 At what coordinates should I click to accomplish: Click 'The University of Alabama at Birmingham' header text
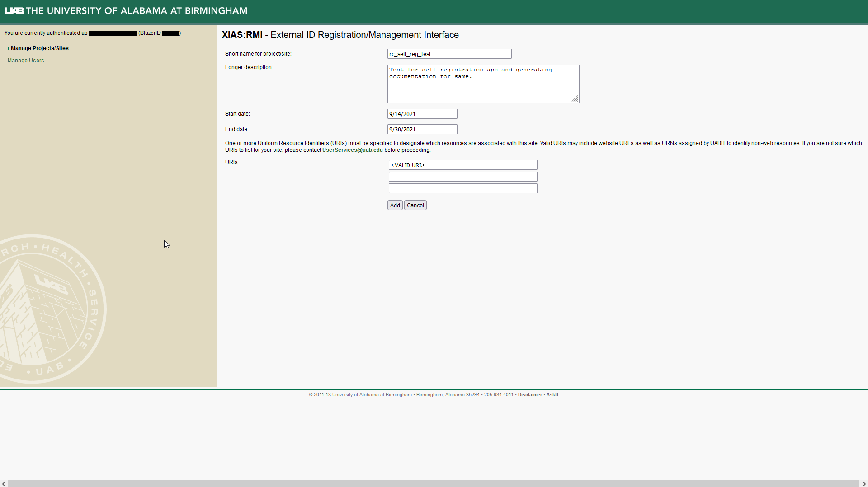click(137, 11)
